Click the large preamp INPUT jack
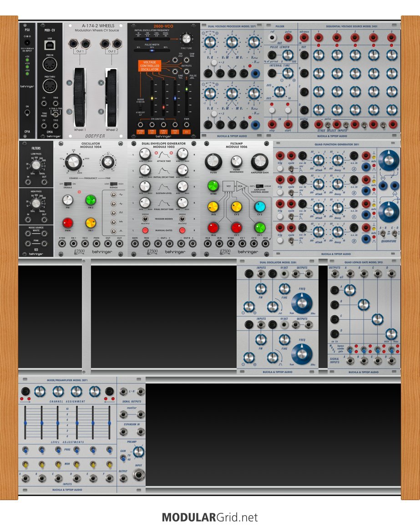This screenshot has width=420, height=527. coord(138,475)
